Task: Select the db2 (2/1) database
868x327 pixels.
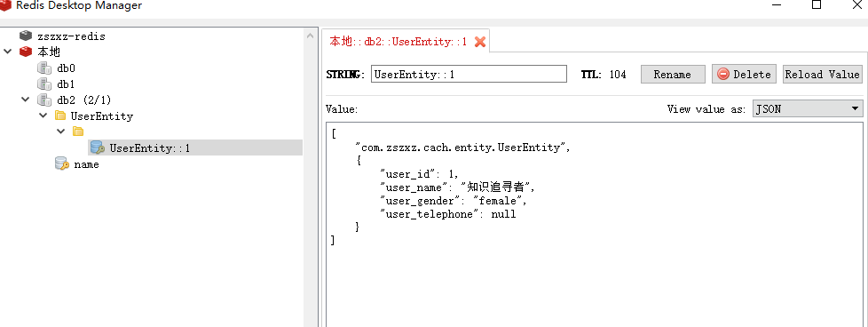Action: pyautogui.click(x=84, y=100)
